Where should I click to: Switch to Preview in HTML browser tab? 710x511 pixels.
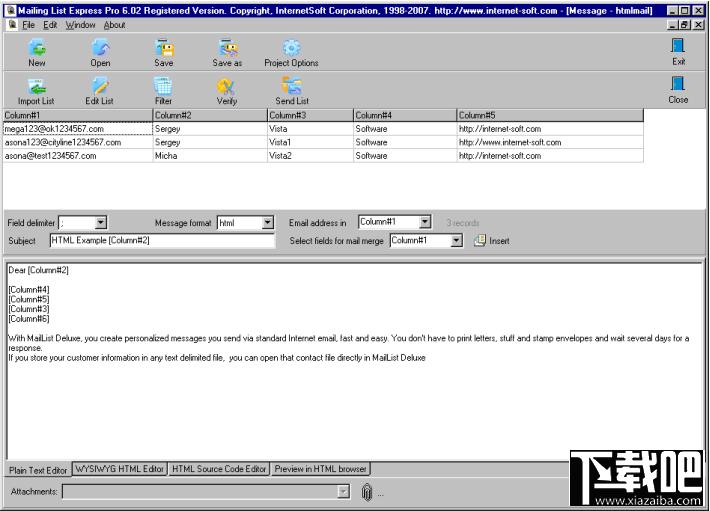[321, 469]
